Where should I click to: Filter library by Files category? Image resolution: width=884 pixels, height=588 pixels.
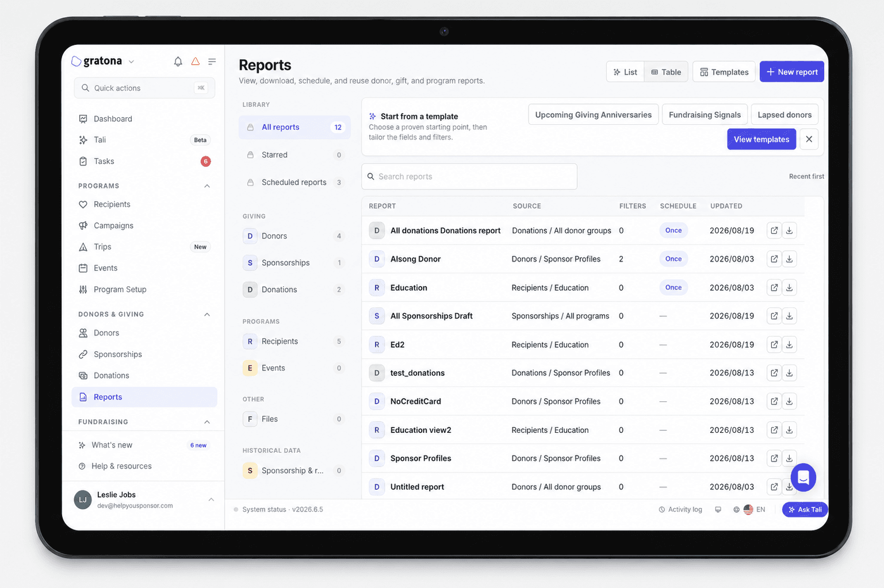tap(294, 419)
